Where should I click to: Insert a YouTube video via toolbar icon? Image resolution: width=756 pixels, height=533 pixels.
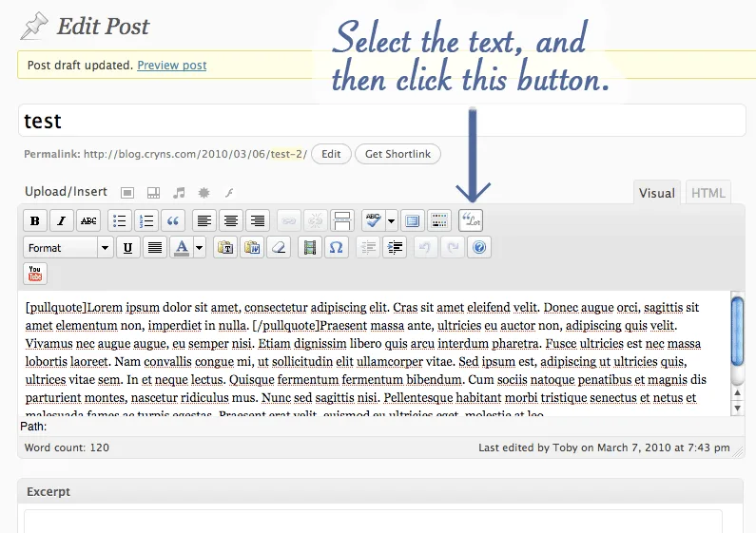tap(35, 274)
